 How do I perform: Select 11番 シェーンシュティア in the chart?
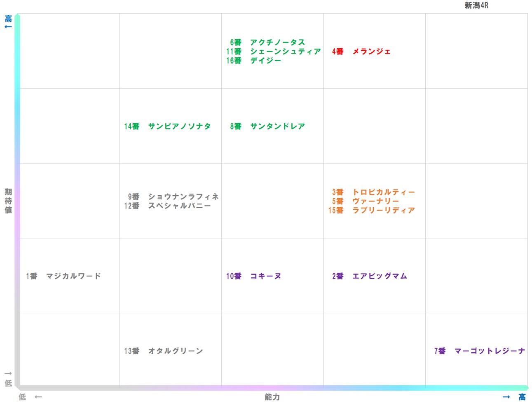[273, 52]
